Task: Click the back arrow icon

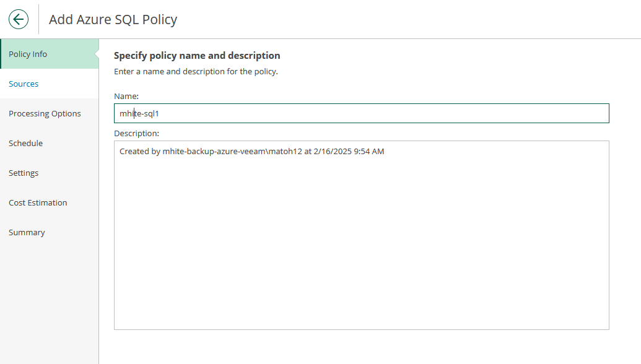Action: point(19,19)
